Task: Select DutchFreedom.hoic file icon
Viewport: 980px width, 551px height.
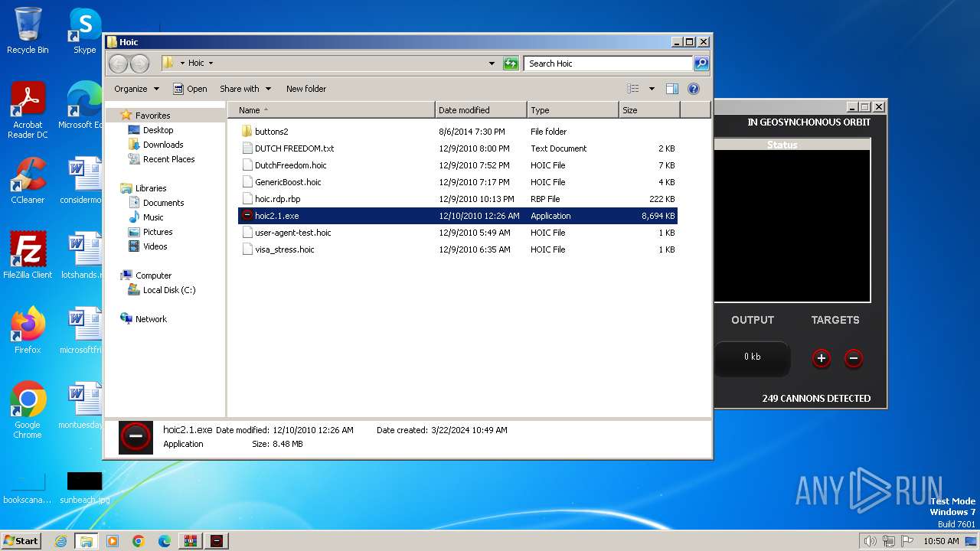Action: click(x=247, y=165)
